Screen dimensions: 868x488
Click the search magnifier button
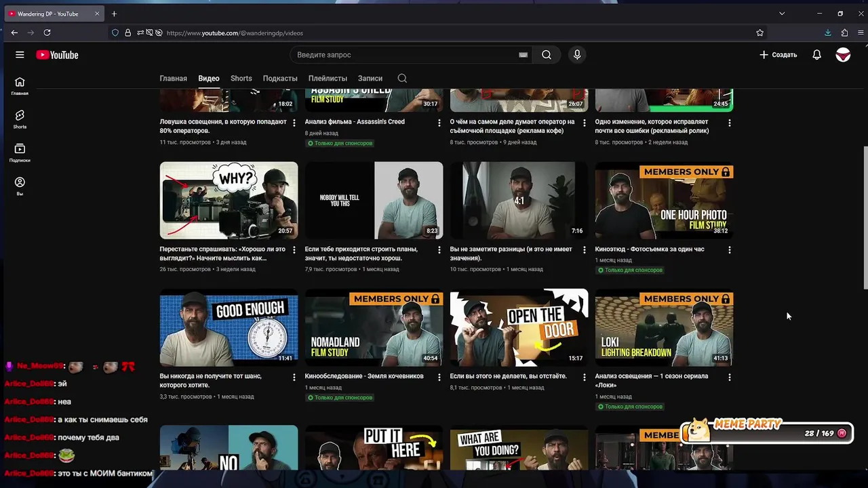[x=547, y=55]
